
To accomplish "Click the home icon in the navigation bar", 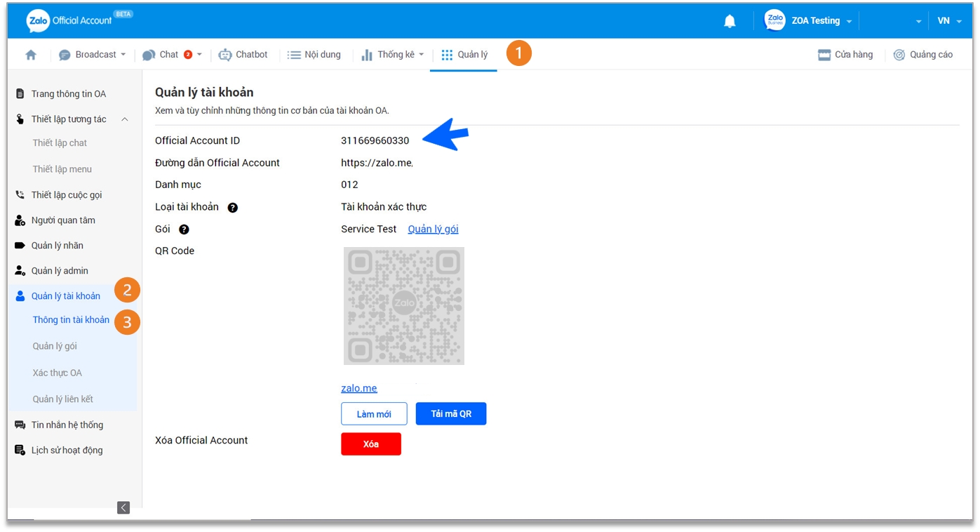I will [x=31, y=55].
